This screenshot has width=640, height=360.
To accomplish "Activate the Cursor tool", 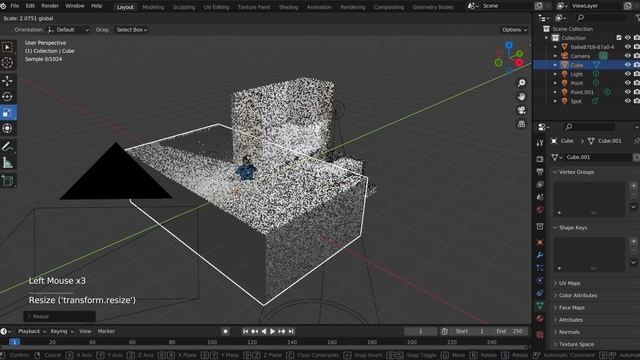I will tap(7, 62).
